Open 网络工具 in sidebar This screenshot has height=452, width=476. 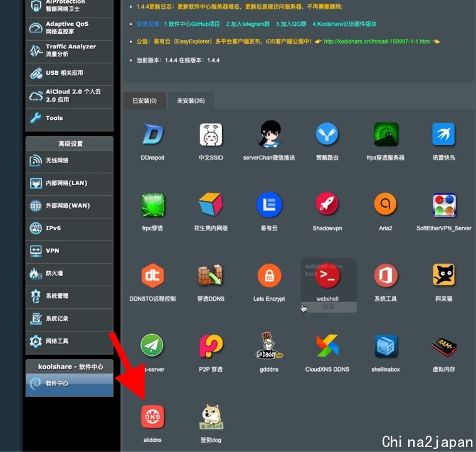click(x=70, y=342)
